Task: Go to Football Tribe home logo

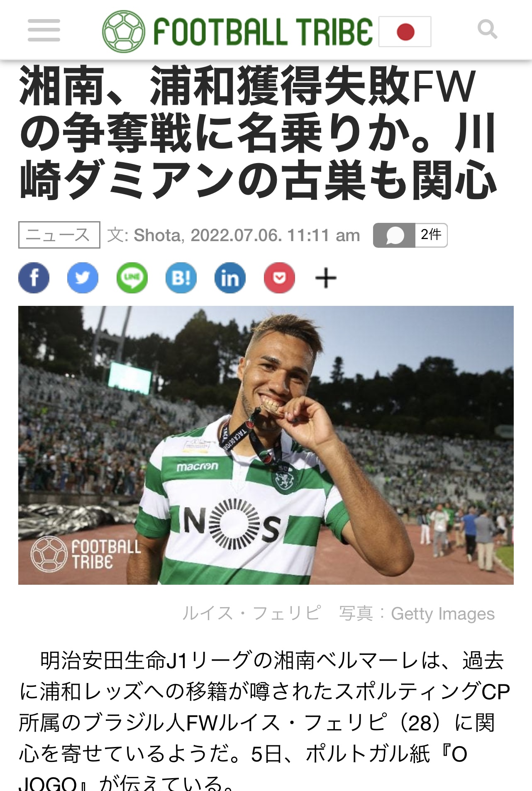Action: 237,32
